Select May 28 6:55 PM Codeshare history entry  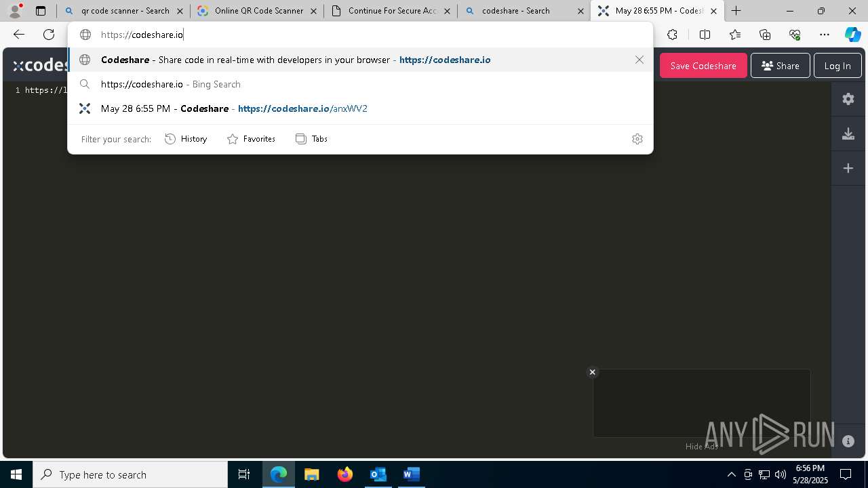pos(360,108)
